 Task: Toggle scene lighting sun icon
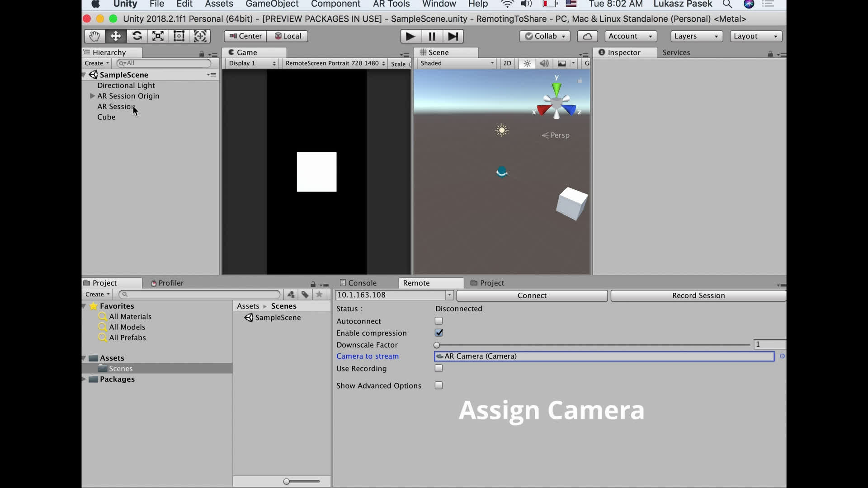click(x=527, y=63)
